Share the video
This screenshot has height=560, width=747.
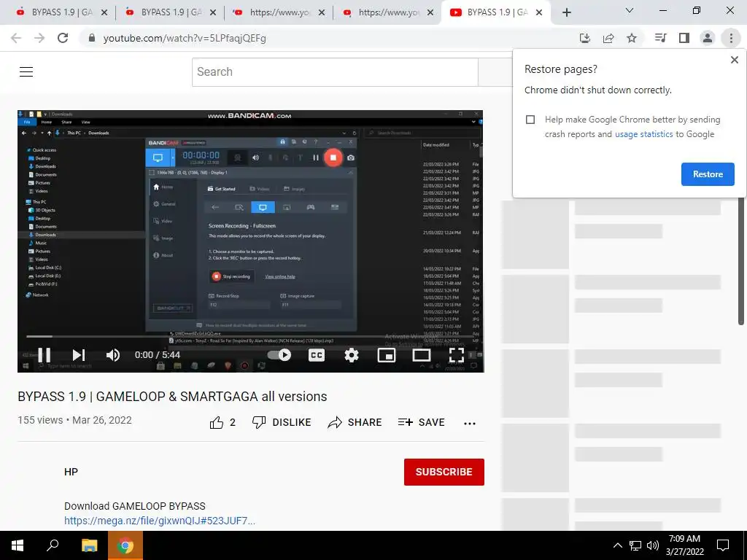pyautogui.click(x=355, y=422)
